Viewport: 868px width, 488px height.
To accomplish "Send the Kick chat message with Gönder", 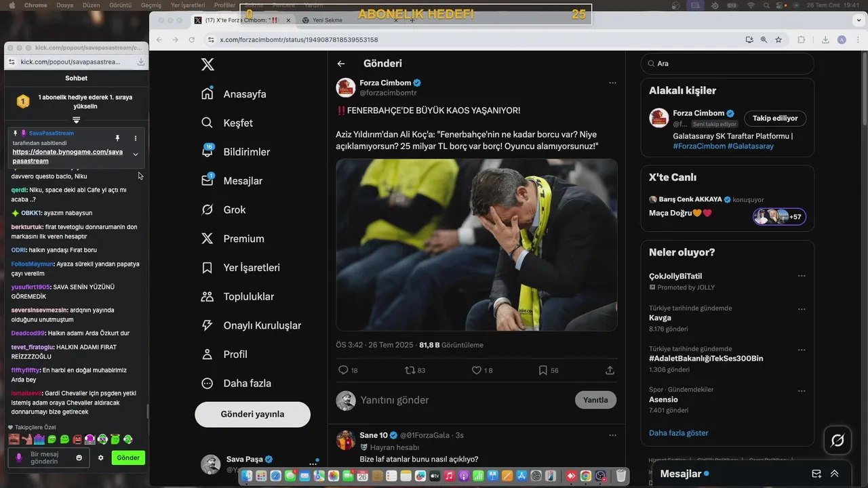I will pyautogui.click(x=128, y=457).
